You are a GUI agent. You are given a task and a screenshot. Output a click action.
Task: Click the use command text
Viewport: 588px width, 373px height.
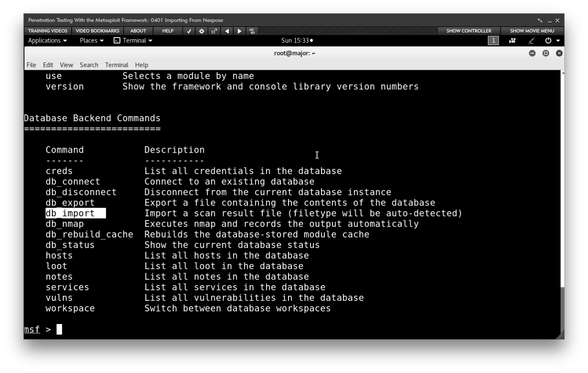(54, 76)
